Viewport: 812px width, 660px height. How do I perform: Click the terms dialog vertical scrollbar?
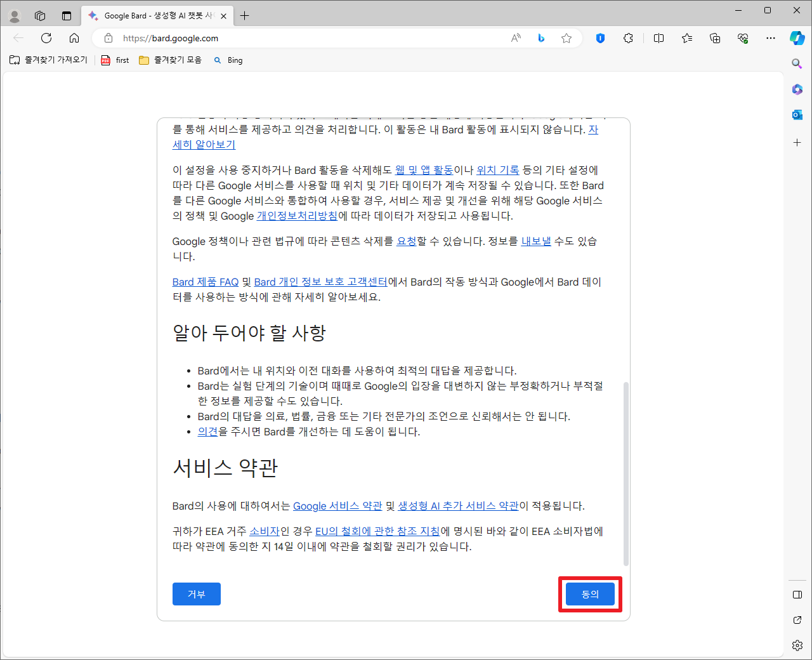pyautogui.click(x=626, y=473)
